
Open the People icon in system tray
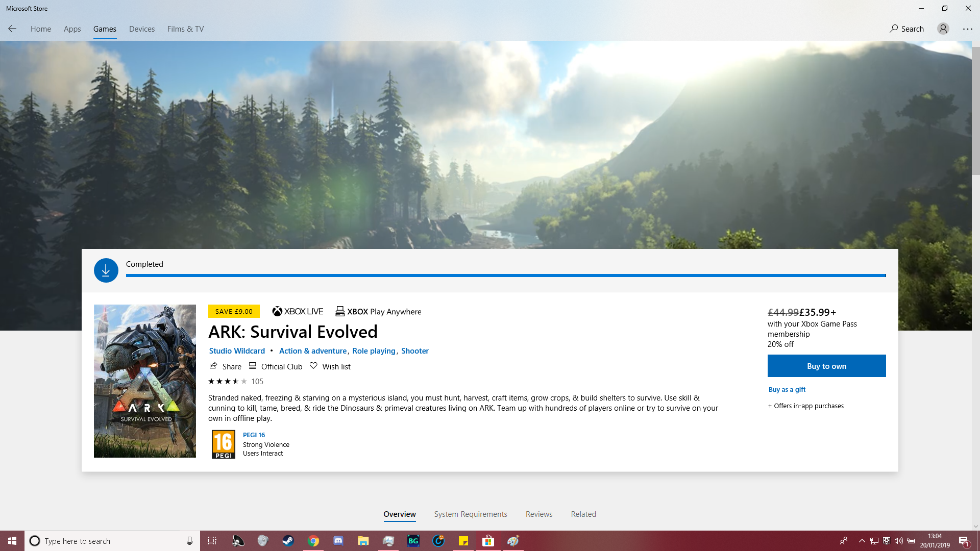[x=844, y=541]
